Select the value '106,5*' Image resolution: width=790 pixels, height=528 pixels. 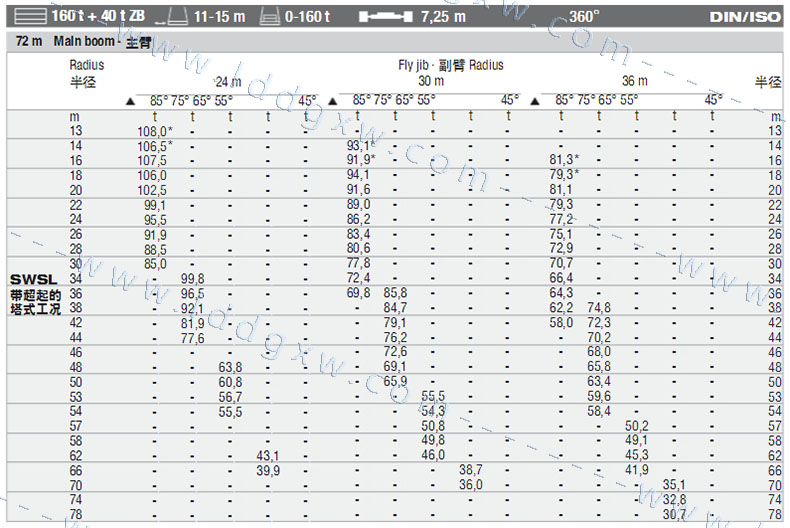pos(155,147)
